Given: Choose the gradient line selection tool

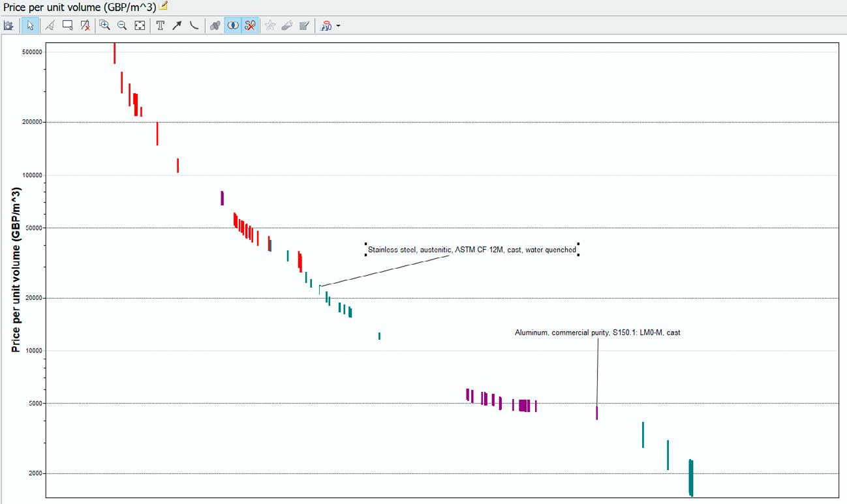Looking at the screenshot, I should point(50,25).
